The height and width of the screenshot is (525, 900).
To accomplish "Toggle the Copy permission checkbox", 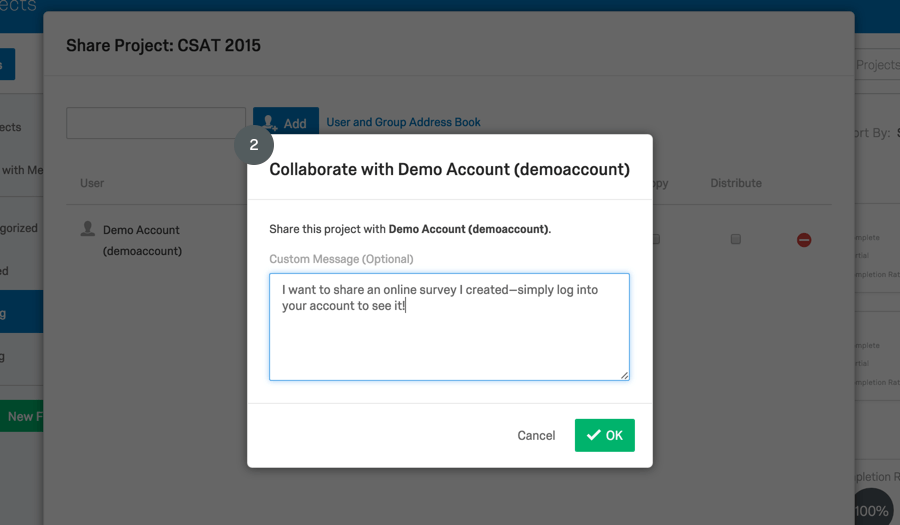I will [x=656, y=239].
